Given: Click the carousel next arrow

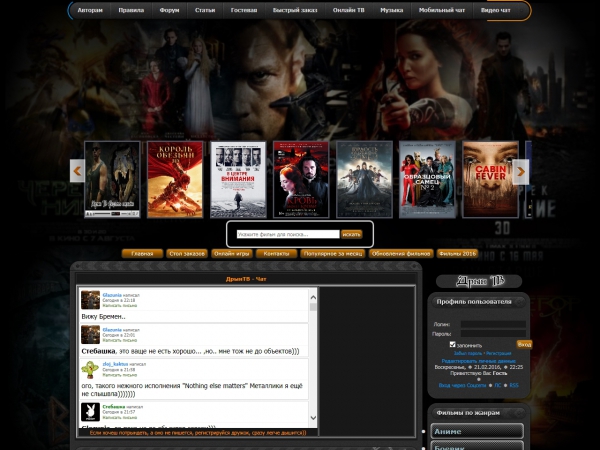Looking at the screenshot, I should click(x=521, y=172).
